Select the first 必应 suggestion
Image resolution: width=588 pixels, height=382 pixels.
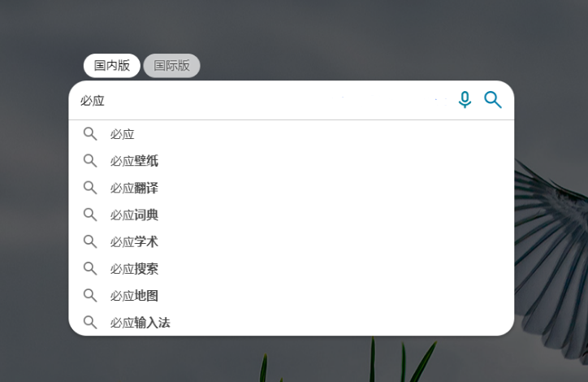(292, 134)
